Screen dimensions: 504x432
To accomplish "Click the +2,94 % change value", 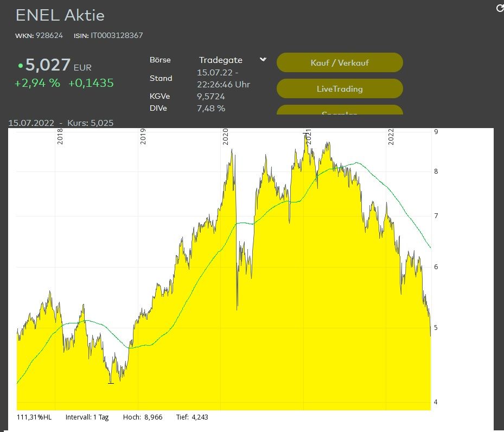I will [37, 83].
